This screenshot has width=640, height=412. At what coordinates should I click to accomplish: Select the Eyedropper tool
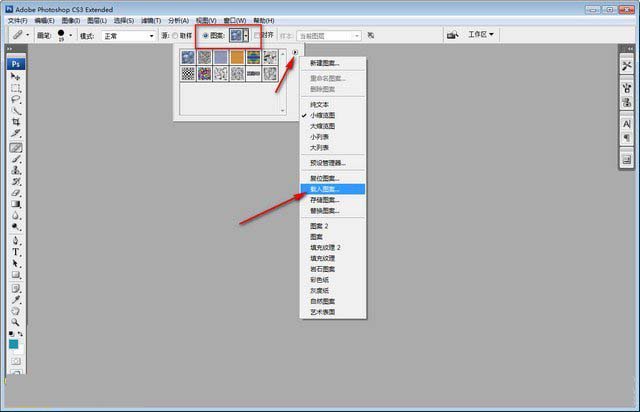[x=16, y=300]
